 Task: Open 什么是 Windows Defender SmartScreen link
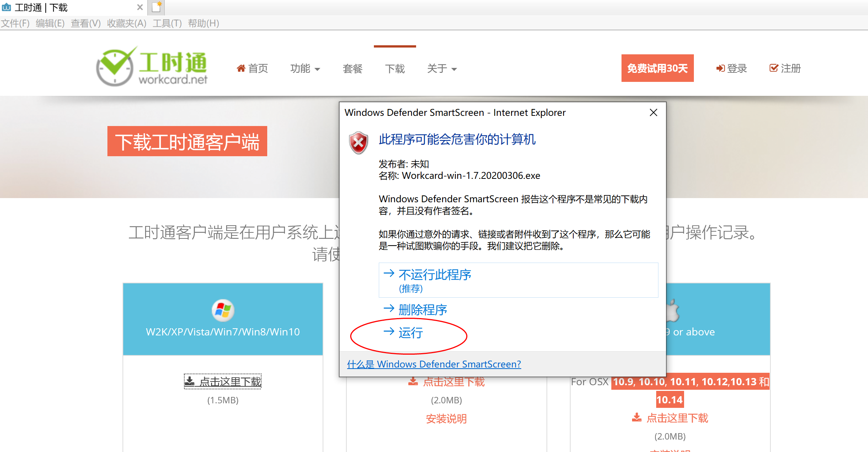434,364
